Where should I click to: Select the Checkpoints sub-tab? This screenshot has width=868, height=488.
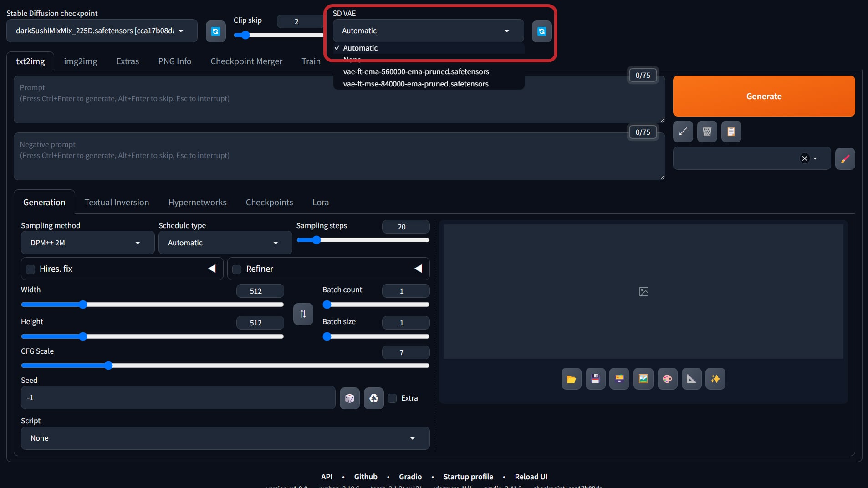[x=269, y=202]
